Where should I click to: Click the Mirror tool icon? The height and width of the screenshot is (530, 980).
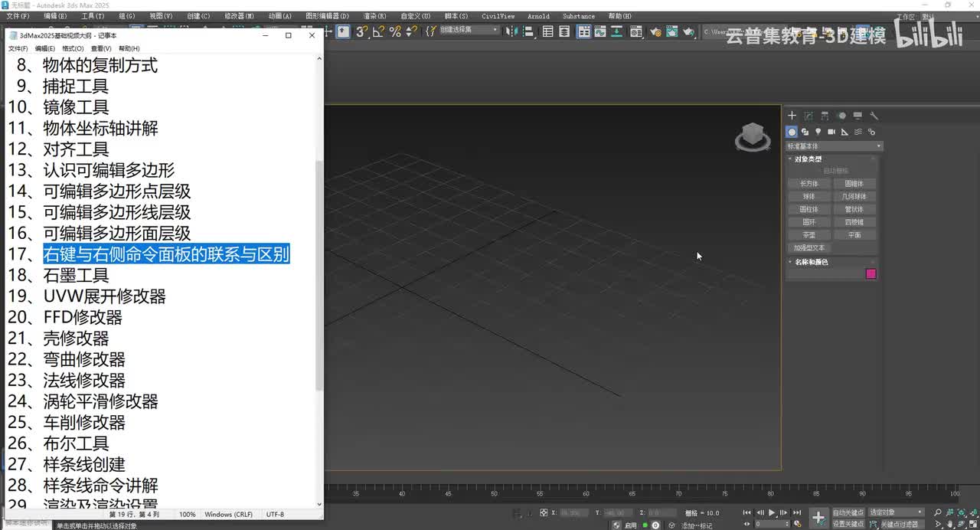tap(511, 31)
